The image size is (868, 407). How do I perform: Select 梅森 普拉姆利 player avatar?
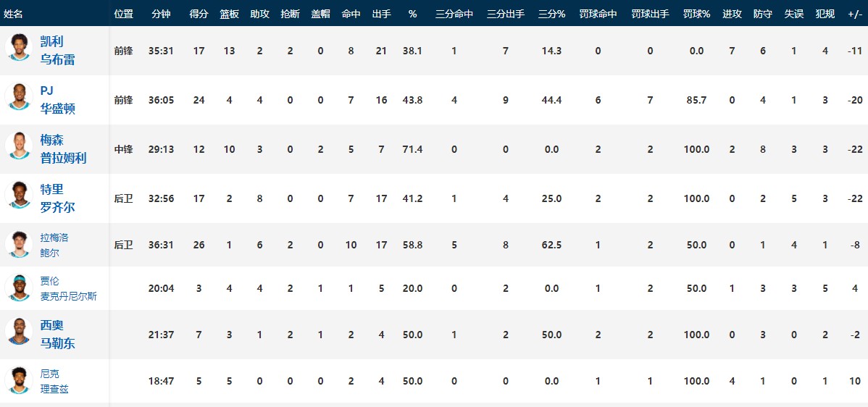(19, 146)
